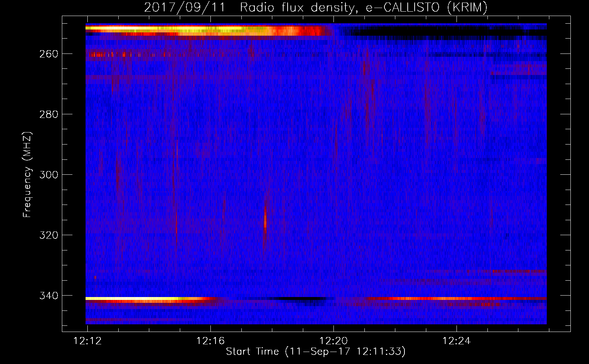The height and width of the screenshot is (364, 589).
Task: Click the 'Frequency (MHZ)' axis label
Action: tap(27, 175)
